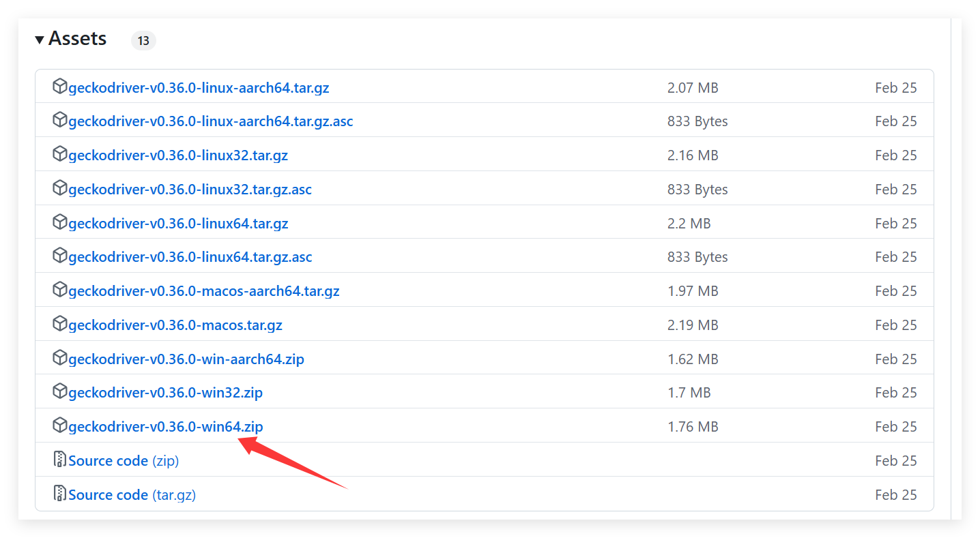Click the Assets count badge 13
Screen dimensions: 980x538
coord(143,41)
